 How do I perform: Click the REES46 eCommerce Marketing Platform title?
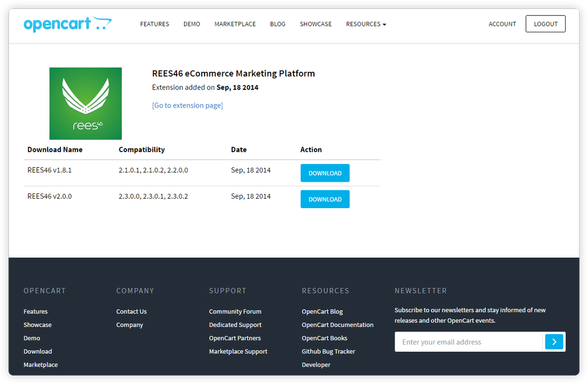coord(233,74)
